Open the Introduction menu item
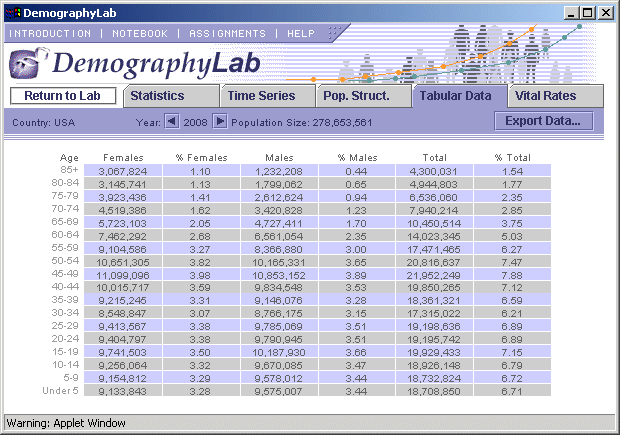 click(50, 34)
